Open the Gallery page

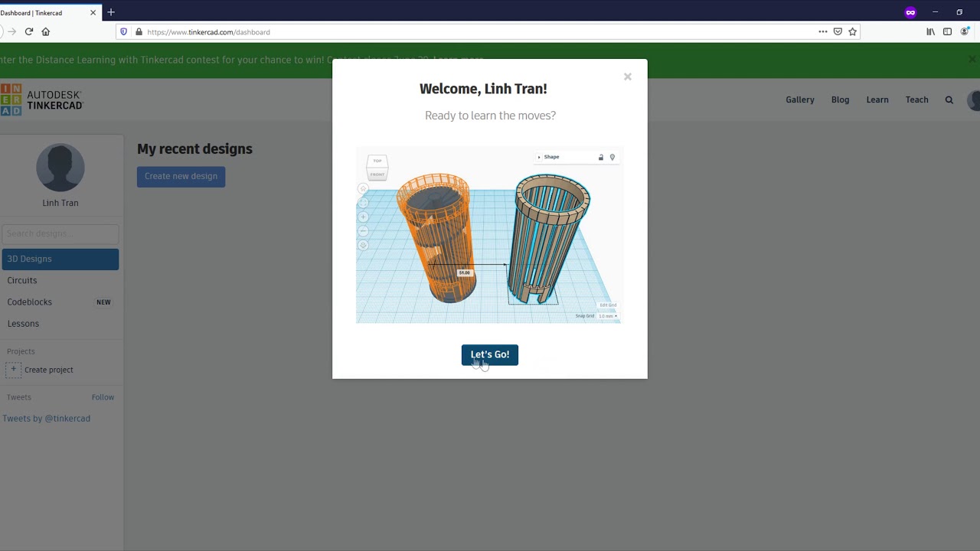point(800,99)
